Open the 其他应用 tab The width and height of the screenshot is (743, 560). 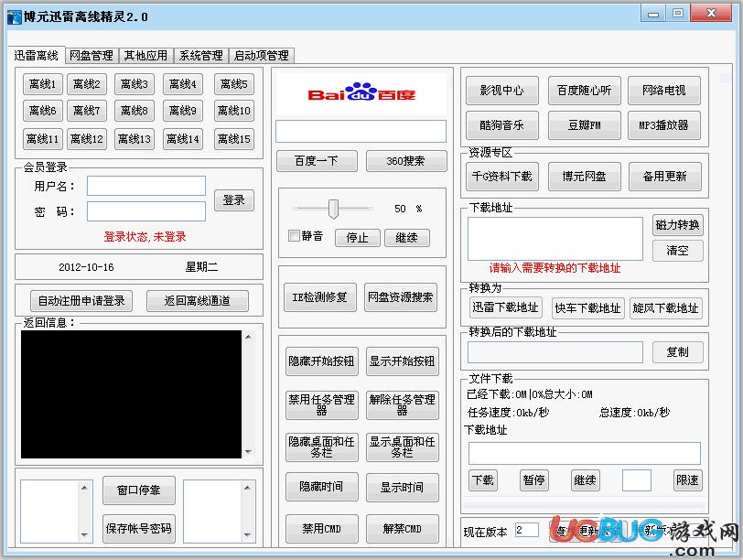point(146,56)
